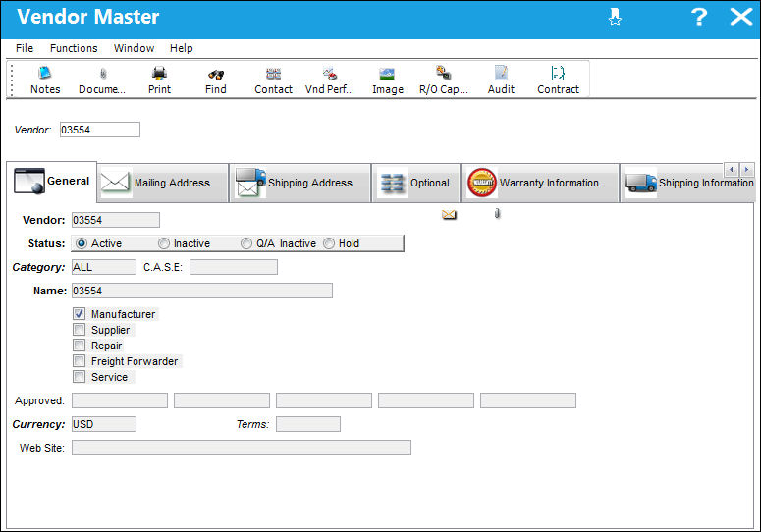Viewport: 761px width, 532px height.
Task: Click the Currency field showing USD
Action: [x=104, y=424]
